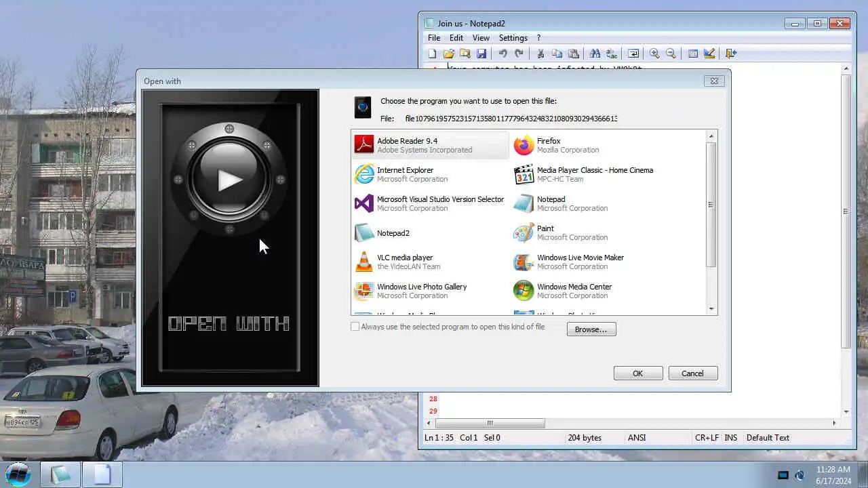Click the Undo arrow in Notepad2 toolbar
Image resolution: width=868 pixels, height=488 pixels.
click(502, 54)
